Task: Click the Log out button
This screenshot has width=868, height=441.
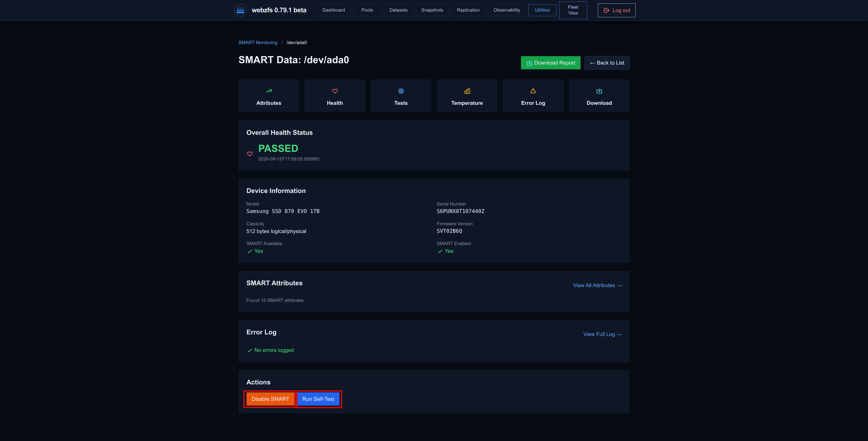Action: (x=616, y=10)
